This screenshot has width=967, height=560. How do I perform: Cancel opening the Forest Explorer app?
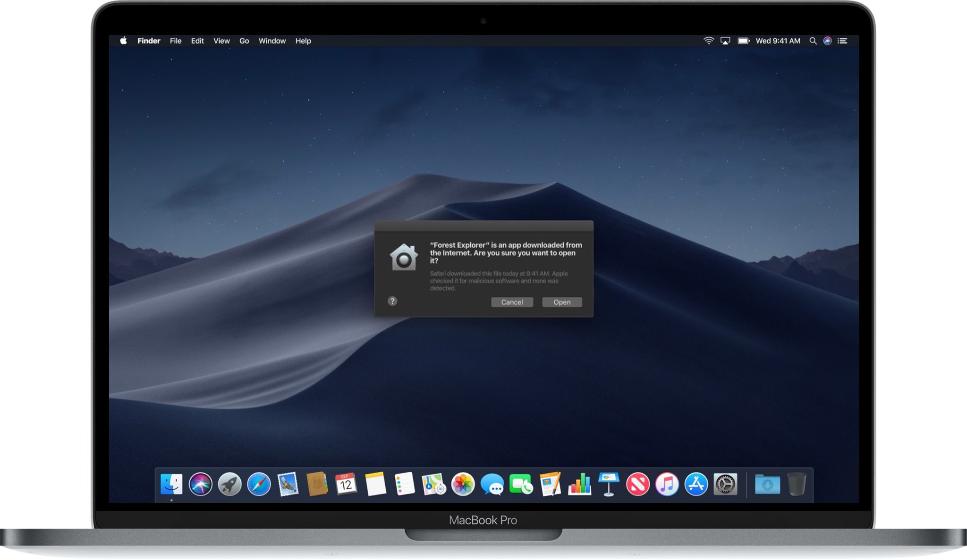tap(512, 302)
